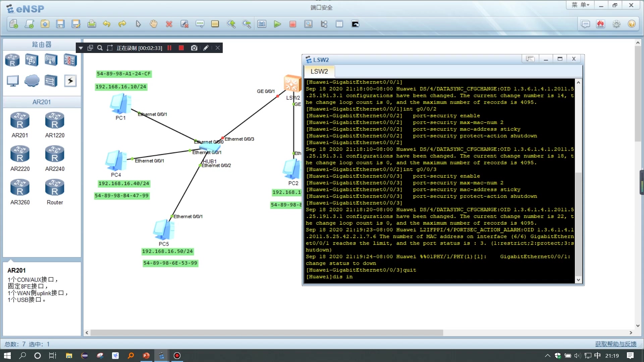The height and width of the screenshot is (362, 644).
Task: Toggle the recorder pen annotation tool
Action: click(x=206, y=48)
